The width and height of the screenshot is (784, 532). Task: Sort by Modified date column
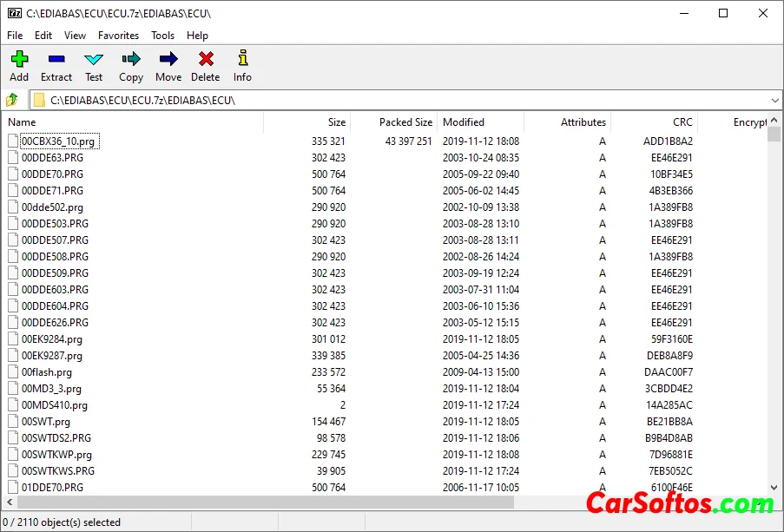point(464,122)
